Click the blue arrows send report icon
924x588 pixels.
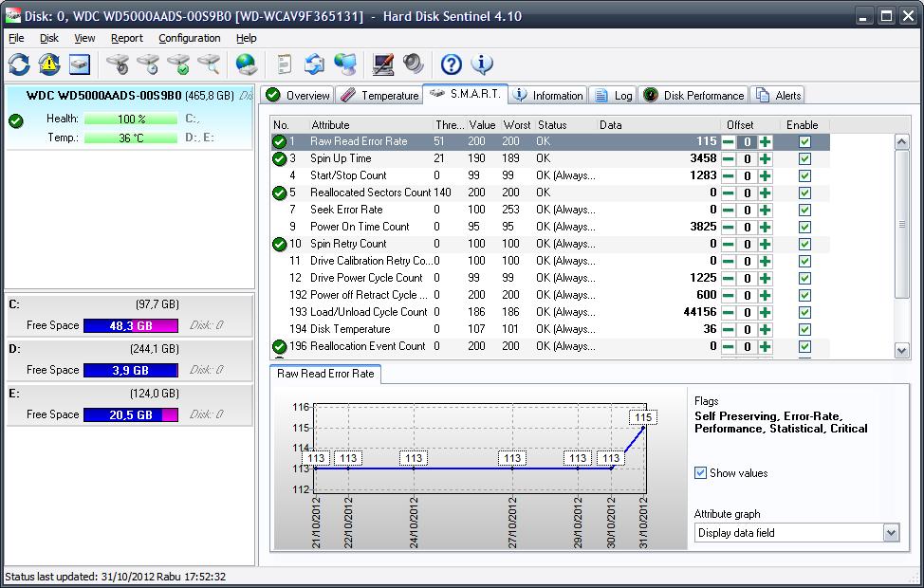314,64
